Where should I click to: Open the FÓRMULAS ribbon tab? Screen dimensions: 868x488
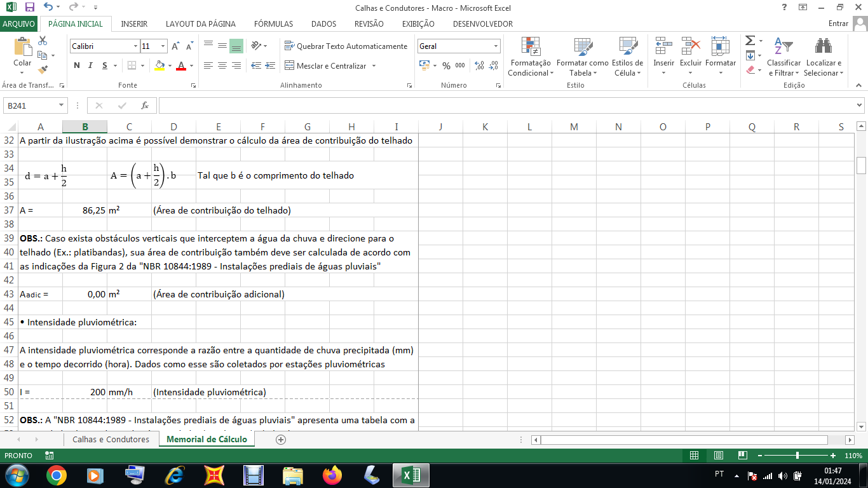(273, 24)
